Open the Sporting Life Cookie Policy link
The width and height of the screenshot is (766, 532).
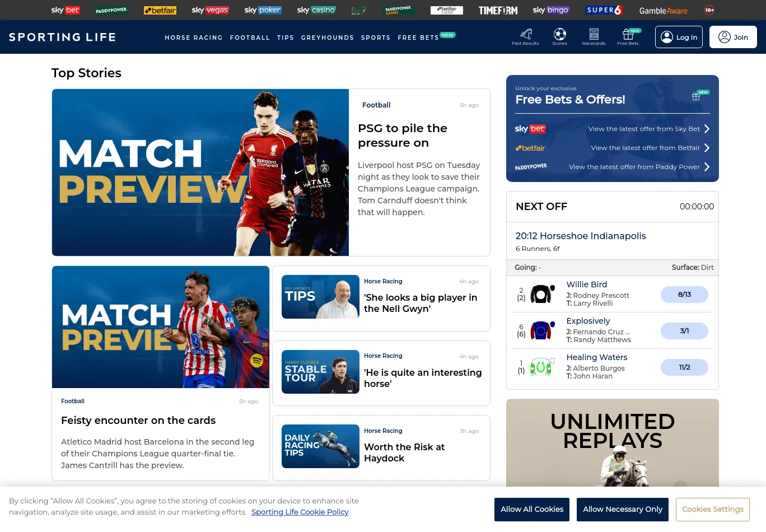pos(300,512)
